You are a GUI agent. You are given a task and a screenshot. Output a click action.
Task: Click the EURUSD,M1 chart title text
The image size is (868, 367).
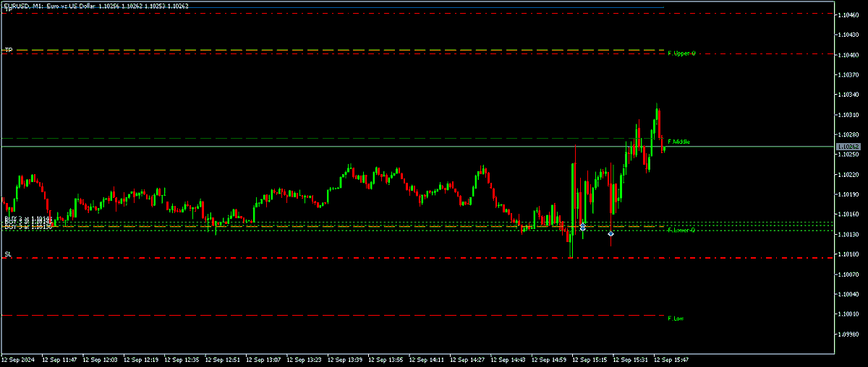(x=96, y=6)
